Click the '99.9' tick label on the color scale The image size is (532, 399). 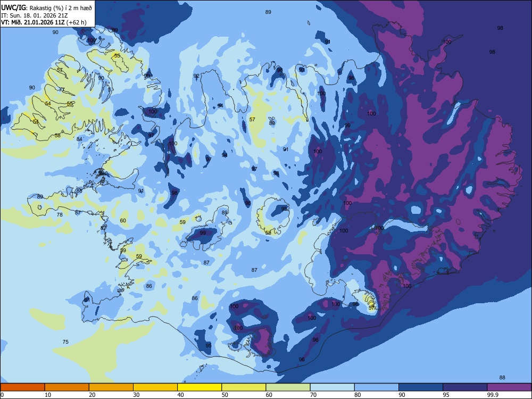[492, 395]
